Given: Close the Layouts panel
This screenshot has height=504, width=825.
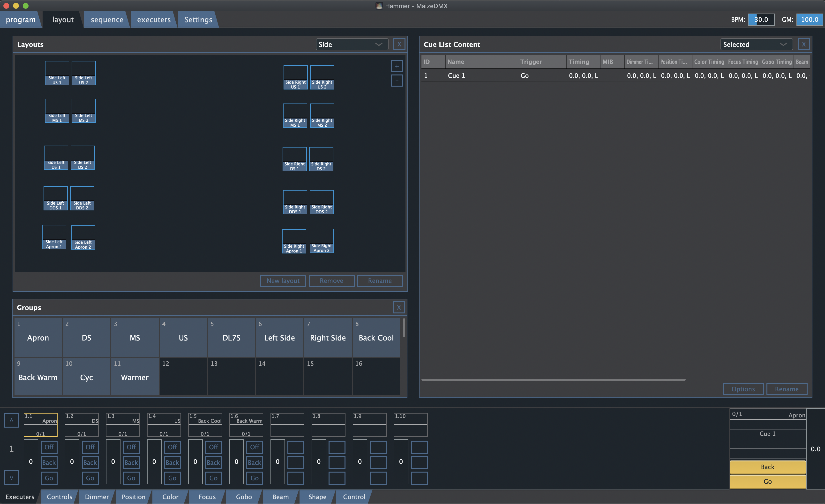Looking at the screenshot, I should click(x=399, y=44).
